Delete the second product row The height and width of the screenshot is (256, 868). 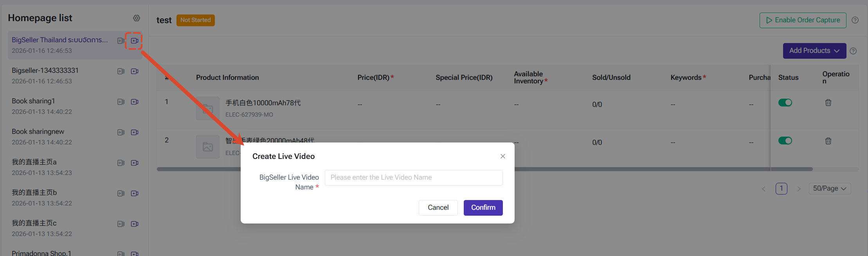tap(828, 141)
